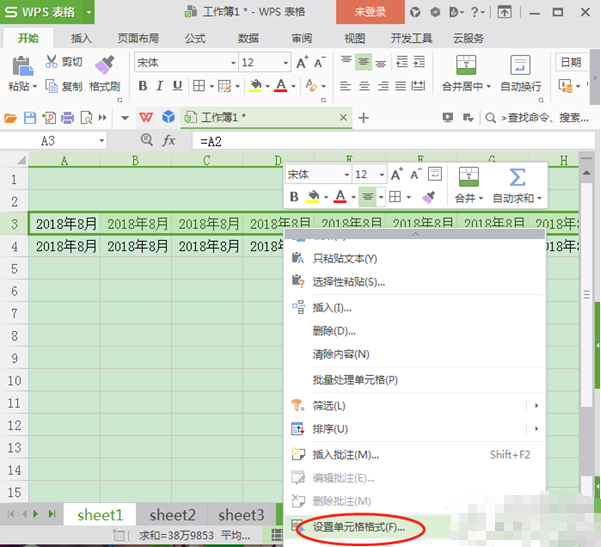Click the Auto Wrap (自动换行) icon
Screen dimensions: 601x547
[x=520, y=65]
